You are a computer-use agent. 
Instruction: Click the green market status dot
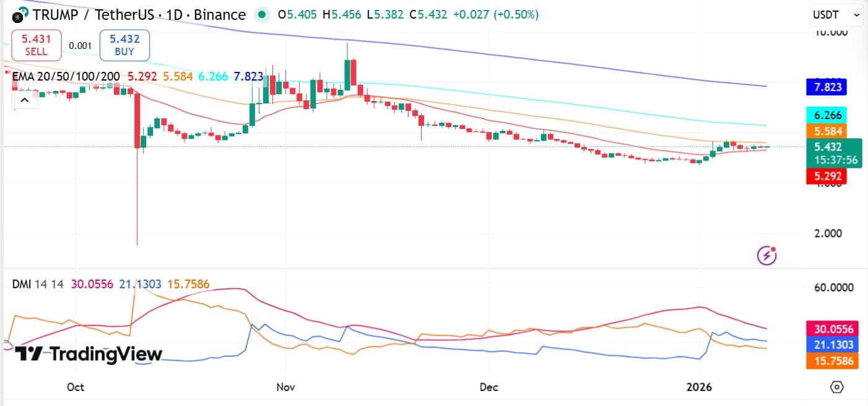[x=263, y=14]
